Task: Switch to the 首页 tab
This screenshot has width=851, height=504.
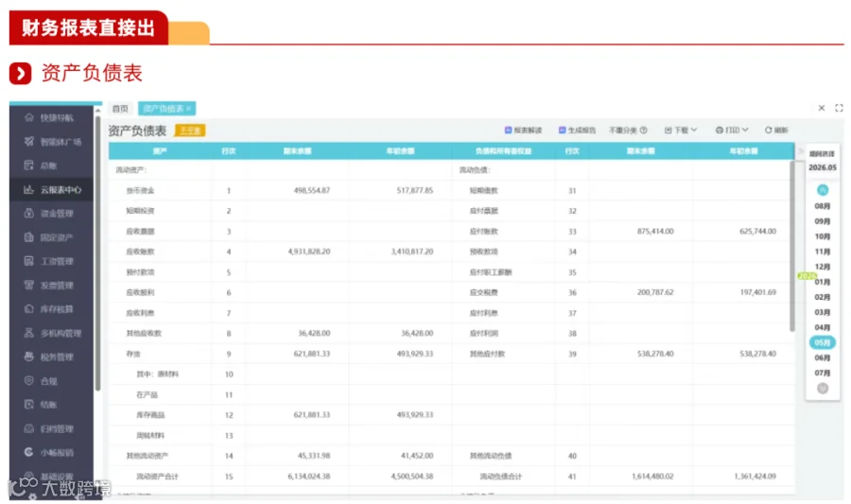Action: click(x=120, y=109)
